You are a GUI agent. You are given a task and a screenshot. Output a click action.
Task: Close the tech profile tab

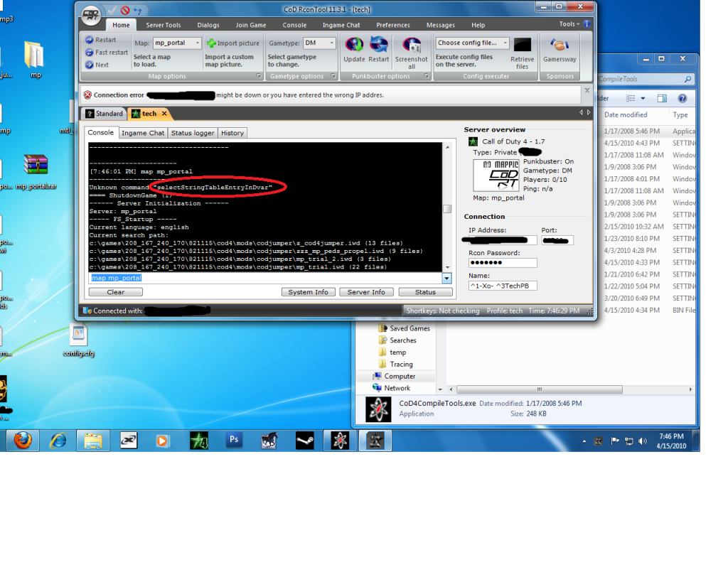(164, 113)
